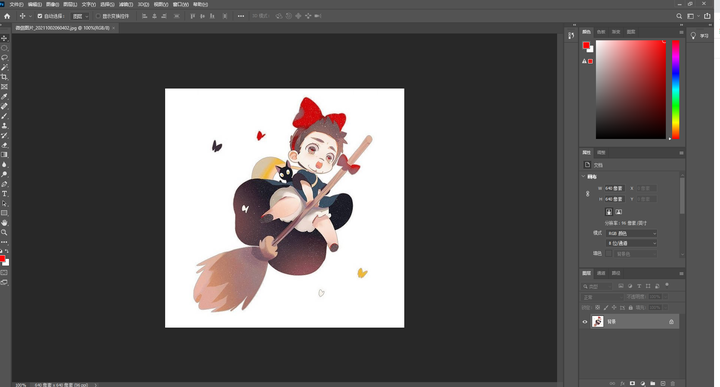Select the Dodge tool
The width and height of the screenshot is (720, 387).
coord(4,174)
